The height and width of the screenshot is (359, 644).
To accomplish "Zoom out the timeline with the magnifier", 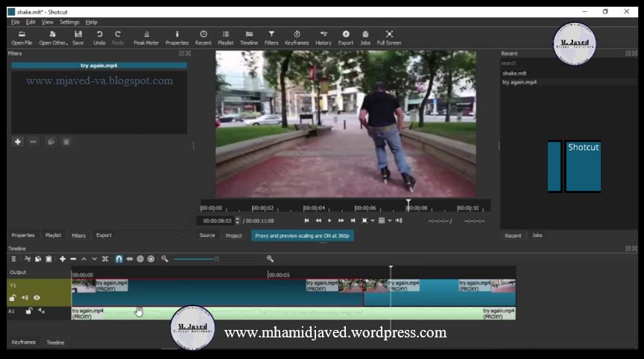I will [x=165, y=258].
